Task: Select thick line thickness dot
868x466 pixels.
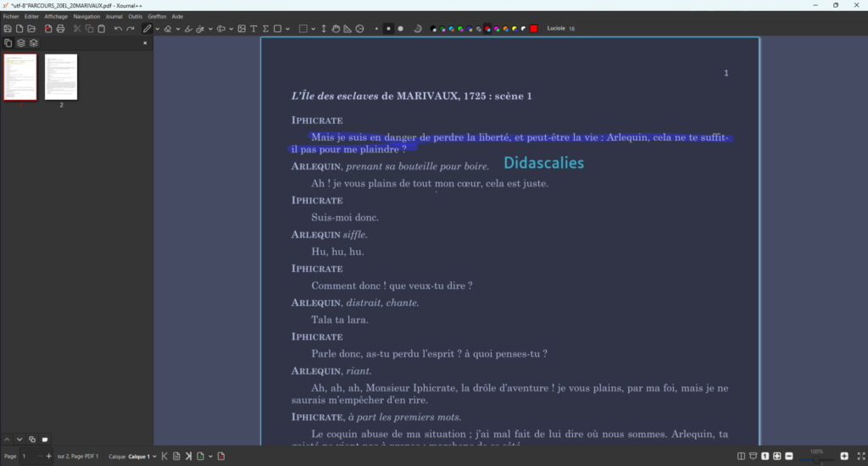Action: pos(401,29)
